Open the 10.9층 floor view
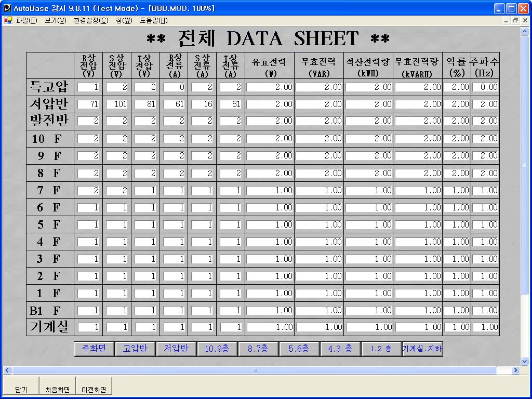The width and height of the screenshot is (532, 399). click(x=217, y=349)
